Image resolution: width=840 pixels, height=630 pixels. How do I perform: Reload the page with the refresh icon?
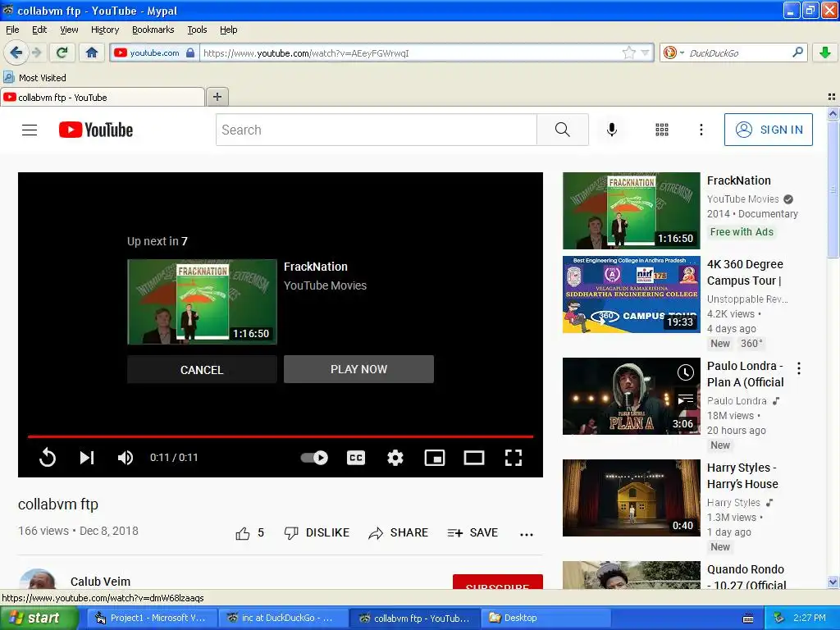click(x=62, y=52)
